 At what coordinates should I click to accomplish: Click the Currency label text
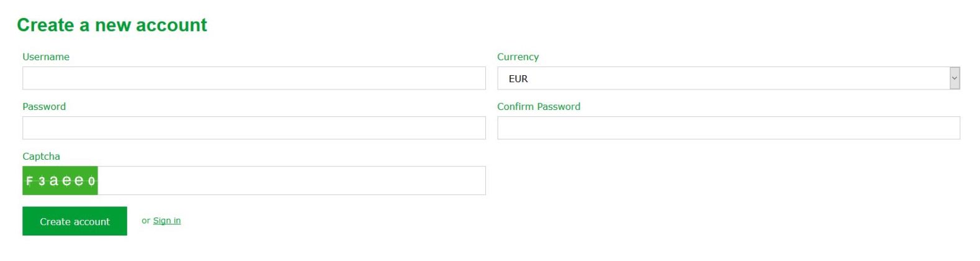[518, 57]
